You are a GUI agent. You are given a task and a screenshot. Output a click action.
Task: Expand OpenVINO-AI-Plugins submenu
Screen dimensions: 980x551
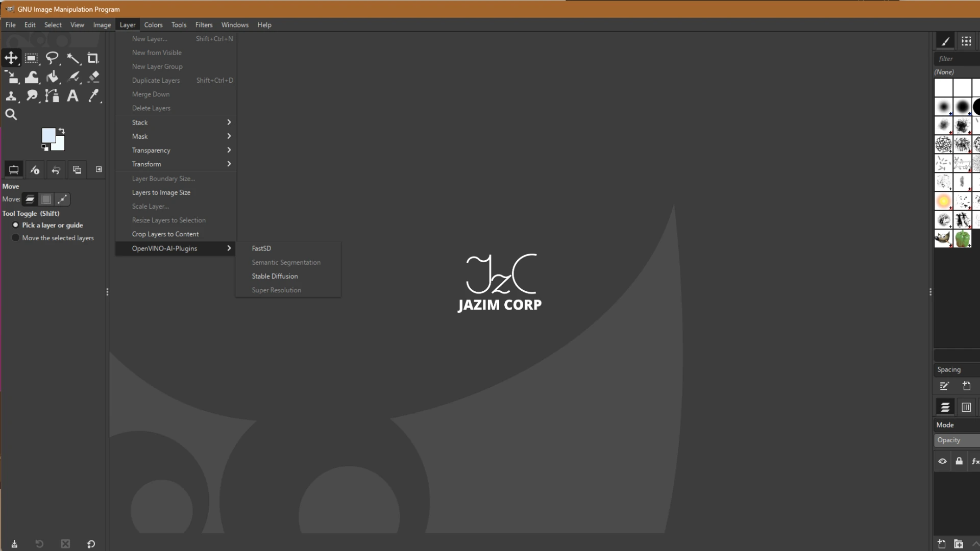(x=176, y=248)
